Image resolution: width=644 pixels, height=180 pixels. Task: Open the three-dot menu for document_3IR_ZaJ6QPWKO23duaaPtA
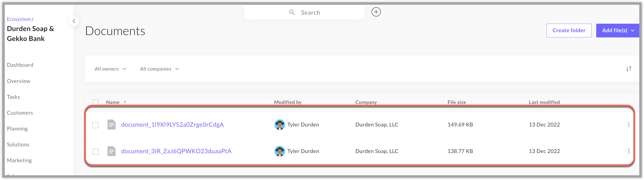629,151
